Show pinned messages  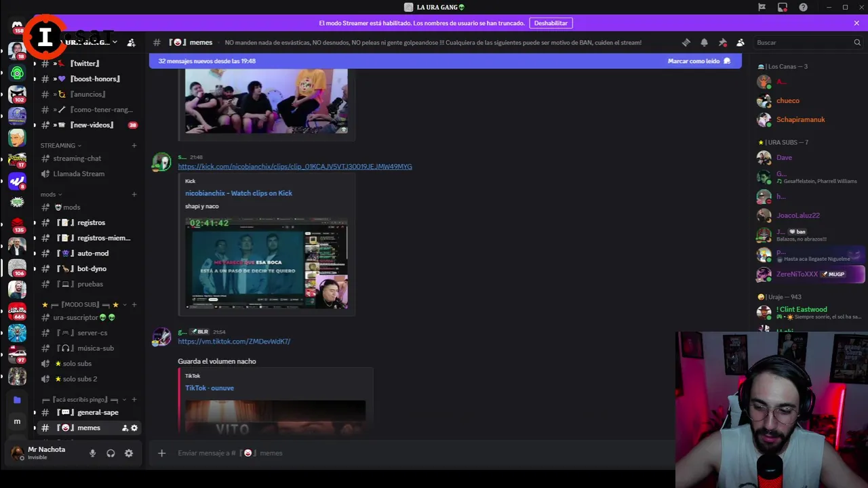[x=722, y=42]
